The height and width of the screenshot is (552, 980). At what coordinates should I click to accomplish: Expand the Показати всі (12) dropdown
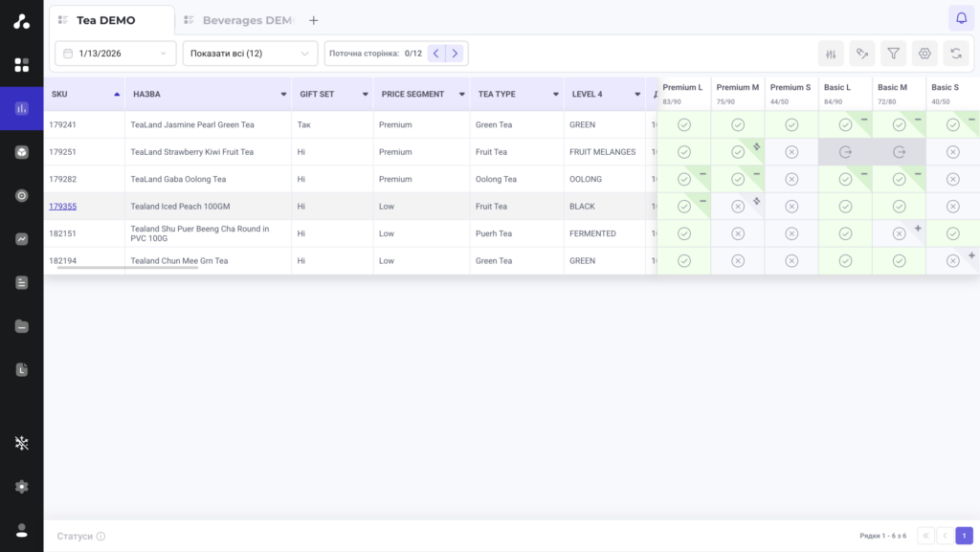coord(250,54)
